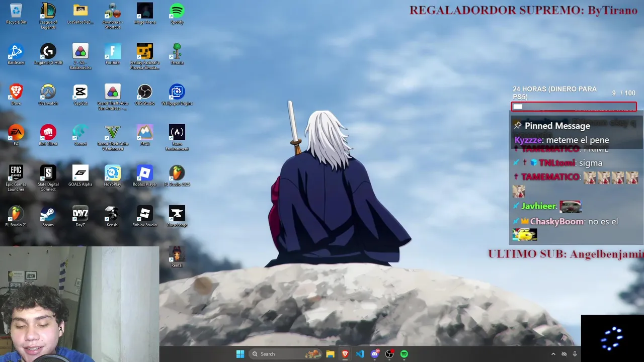Open the LosSaltosDeE... folder on desktop
Viewport: 644px width, 362px height.
point(80,14)
